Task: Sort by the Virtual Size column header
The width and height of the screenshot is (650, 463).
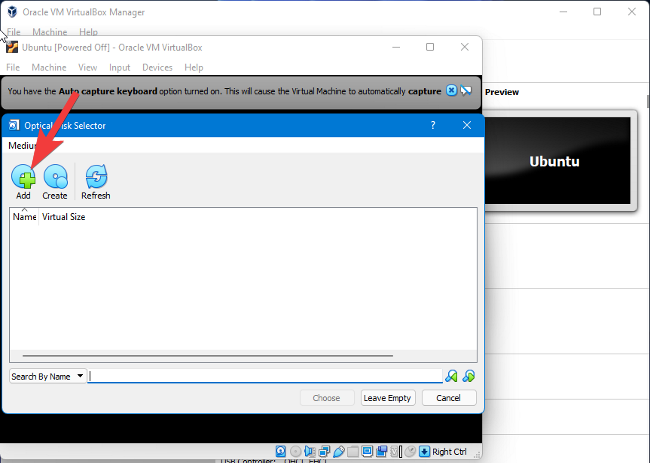Action: click(63, 217)
